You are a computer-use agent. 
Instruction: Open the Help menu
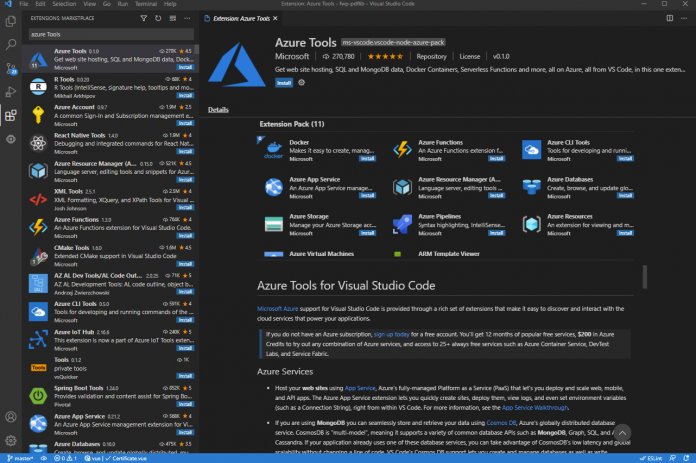tap(170, 4)
